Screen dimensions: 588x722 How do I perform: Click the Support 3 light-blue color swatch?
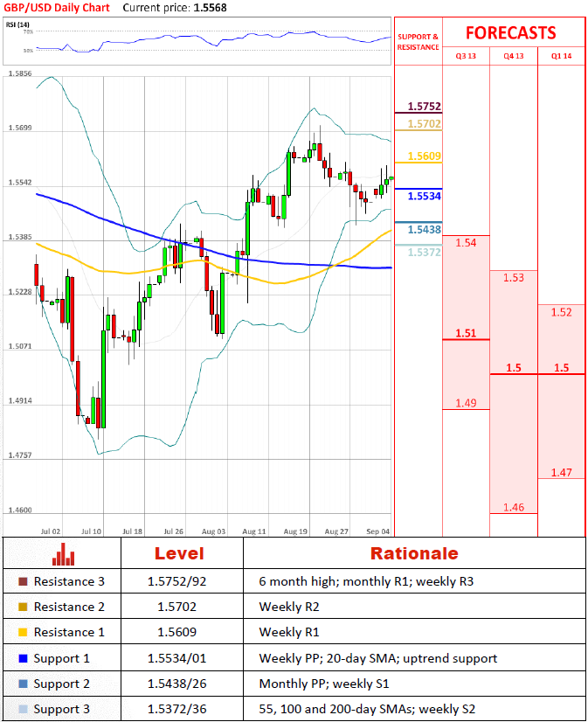pyautogui.click(x=23, y=709)
